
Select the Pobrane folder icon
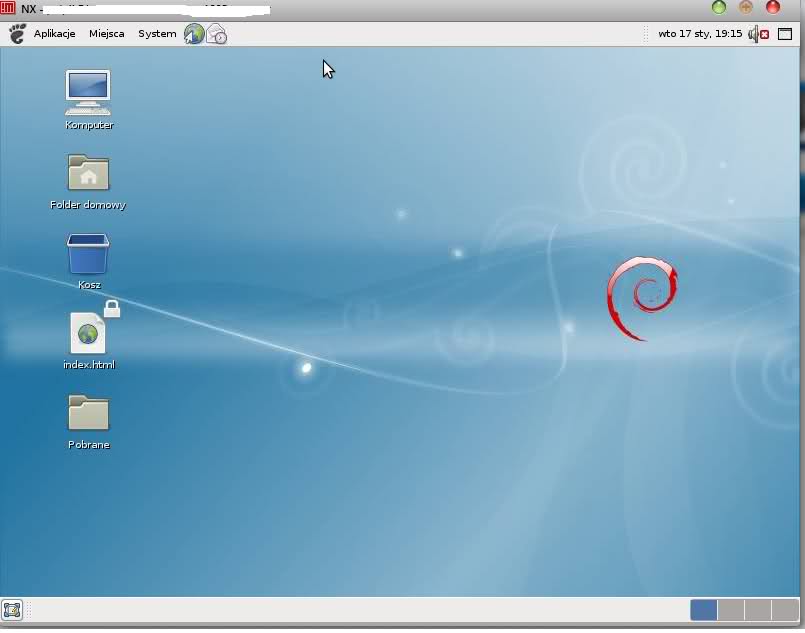tap(88, 412)
